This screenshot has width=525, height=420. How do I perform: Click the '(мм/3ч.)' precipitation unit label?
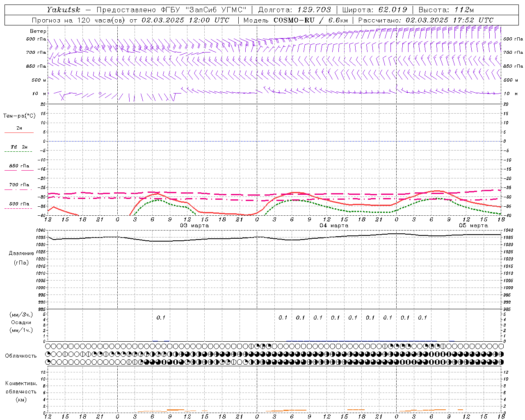click(x=21, y=315)
